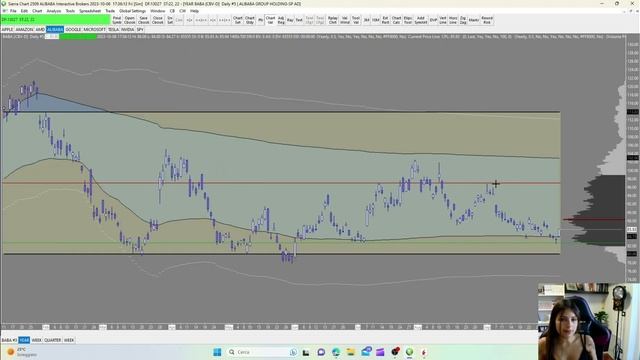
Task: Select the Text drawing tool
Action: click(x=299, y=20)
